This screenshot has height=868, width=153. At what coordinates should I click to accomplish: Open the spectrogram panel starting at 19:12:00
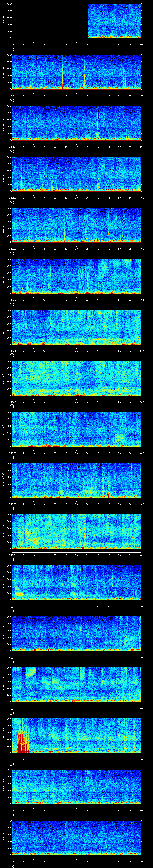pos(76,174)
